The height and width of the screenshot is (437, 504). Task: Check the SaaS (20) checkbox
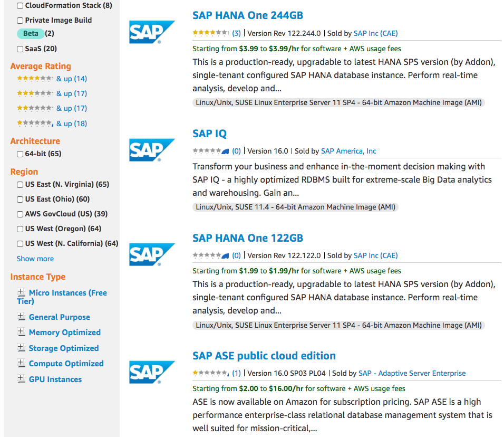tap(20, 49)
